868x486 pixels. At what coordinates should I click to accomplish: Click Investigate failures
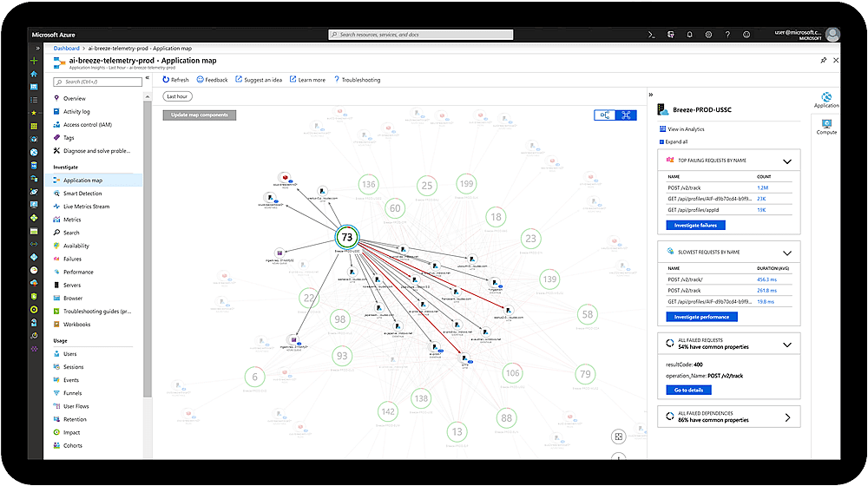(695, 226)
